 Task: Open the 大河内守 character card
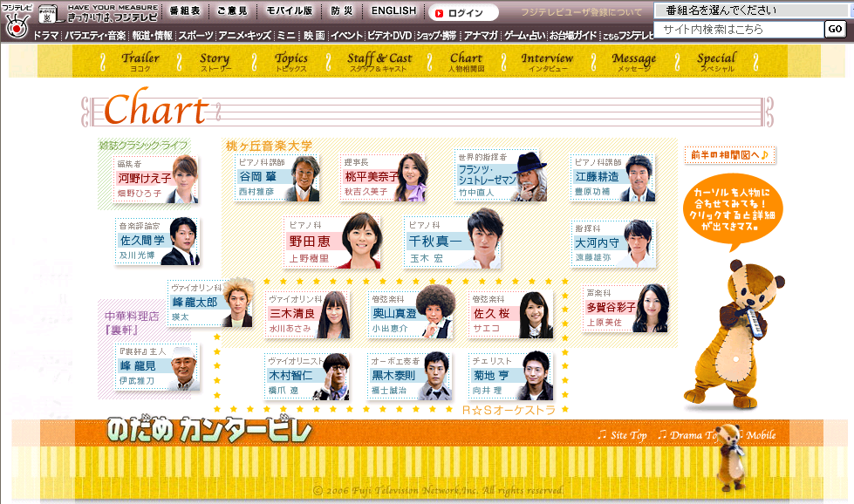pos(612,243)
